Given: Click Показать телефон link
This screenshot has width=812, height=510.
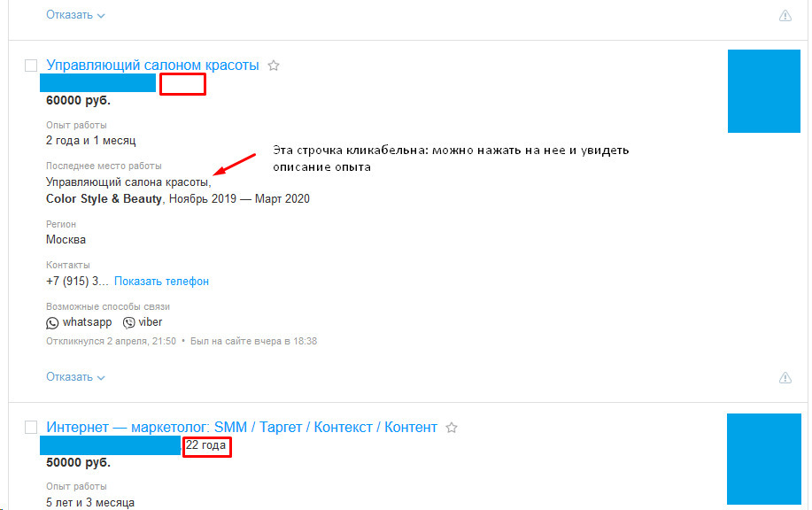Looking at the screenshot, I should click(161, 282).
